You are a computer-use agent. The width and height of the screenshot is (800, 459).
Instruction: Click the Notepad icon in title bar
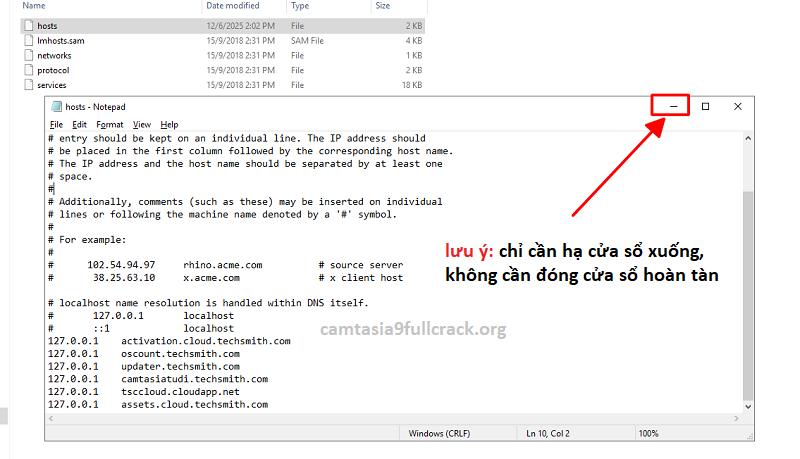click(x=56, y=107)
